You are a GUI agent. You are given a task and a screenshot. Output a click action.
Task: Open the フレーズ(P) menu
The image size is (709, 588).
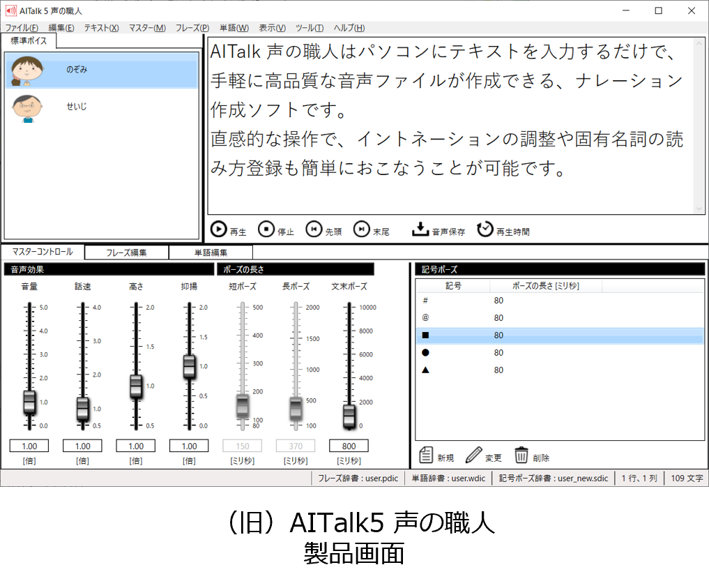click(x=192, y=28)
